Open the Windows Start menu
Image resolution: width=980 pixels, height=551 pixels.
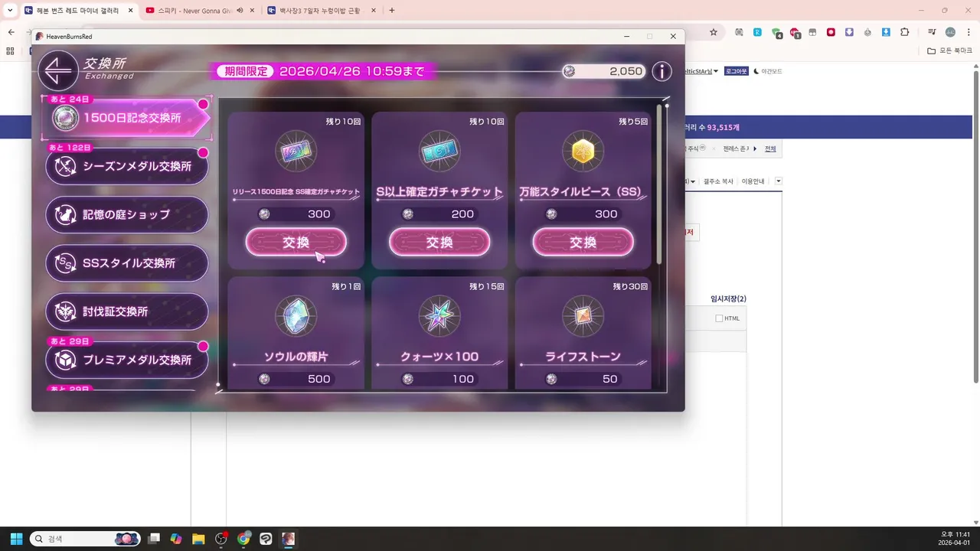(x=16, y=539)
